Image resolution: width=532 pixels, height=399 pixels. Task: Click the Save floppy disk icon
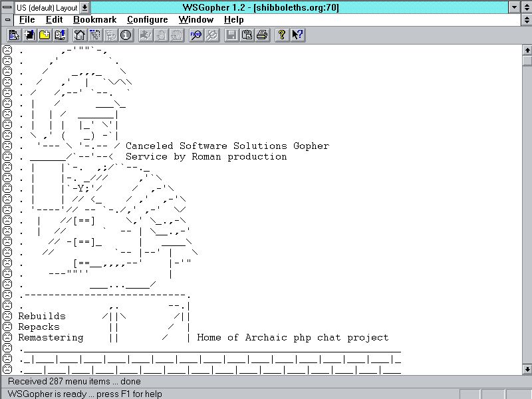coord(231,35)
